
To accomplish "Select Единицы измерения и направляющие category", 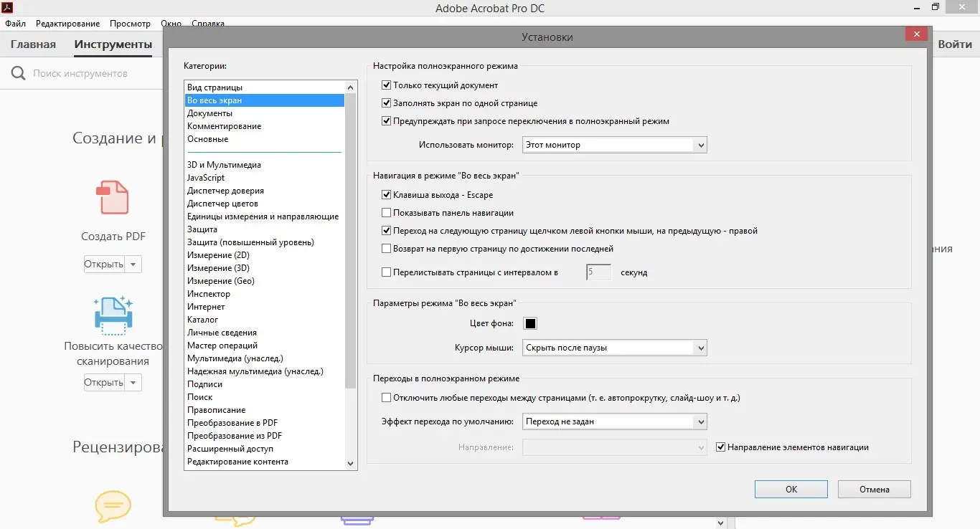I will click(x=264, y=216).
